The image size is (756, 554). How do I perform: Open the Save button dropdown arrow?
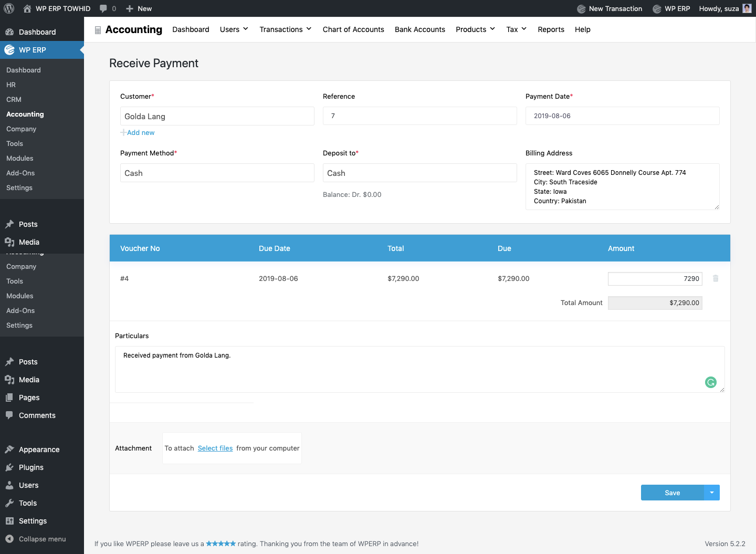point(712,493)
